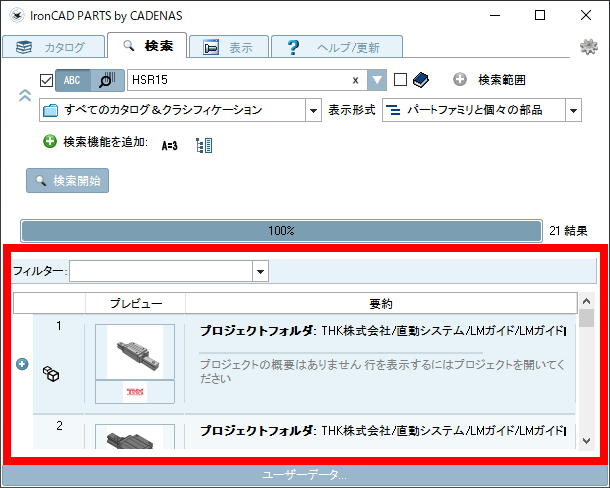Click the 検索開始 button
610x488 pixels.
coord(67,181)
